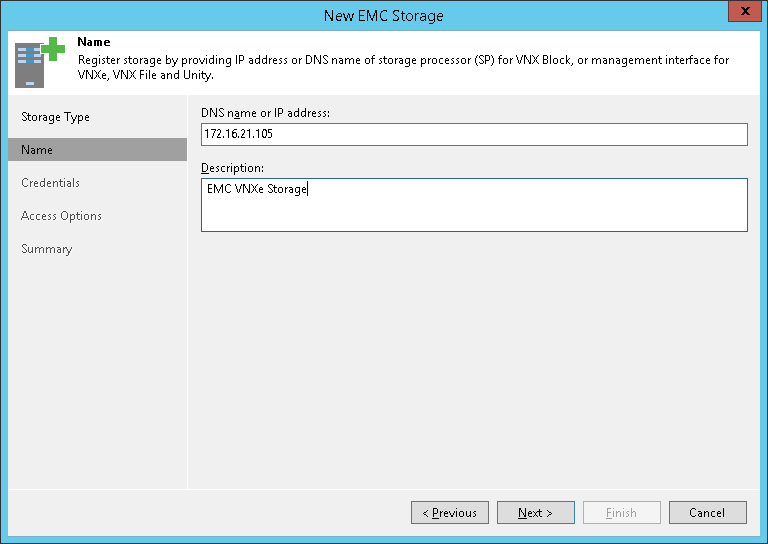Click the New EMC Storage title bar
The width and height of the screenshot is (768, 544).
click(384, 15)
